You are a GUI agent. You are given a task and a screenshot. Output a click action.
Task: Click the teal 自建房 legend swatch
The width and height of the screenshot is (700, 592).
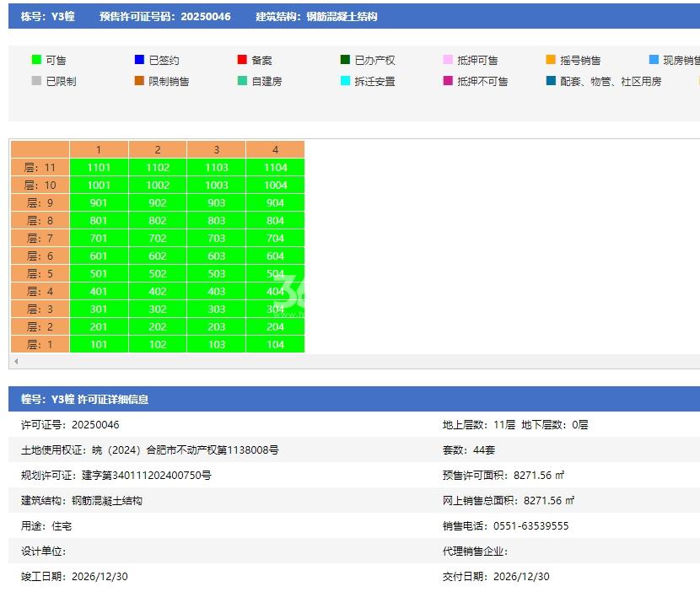[242, 80]
